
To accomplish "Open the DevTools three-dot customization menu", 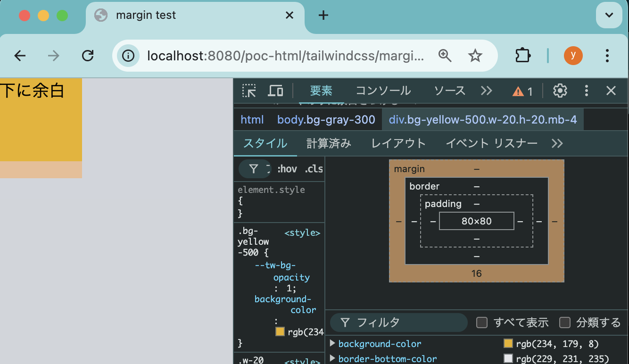I will tap(586, 91).
